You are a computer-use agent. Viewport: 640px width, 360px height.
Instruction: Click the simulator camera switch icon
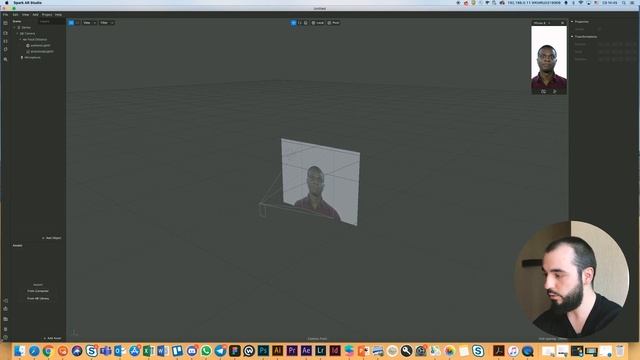pos(543,91)
